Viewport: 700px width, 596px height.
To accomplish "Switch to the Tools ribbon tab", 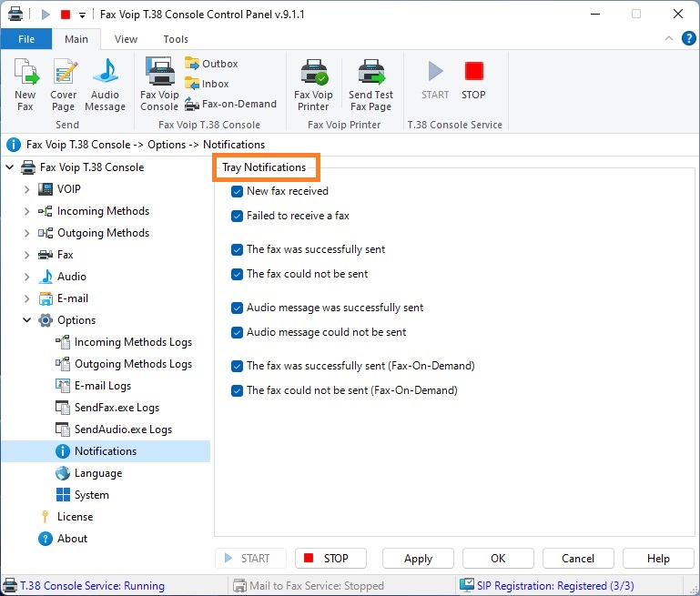I will coord(176,39).
